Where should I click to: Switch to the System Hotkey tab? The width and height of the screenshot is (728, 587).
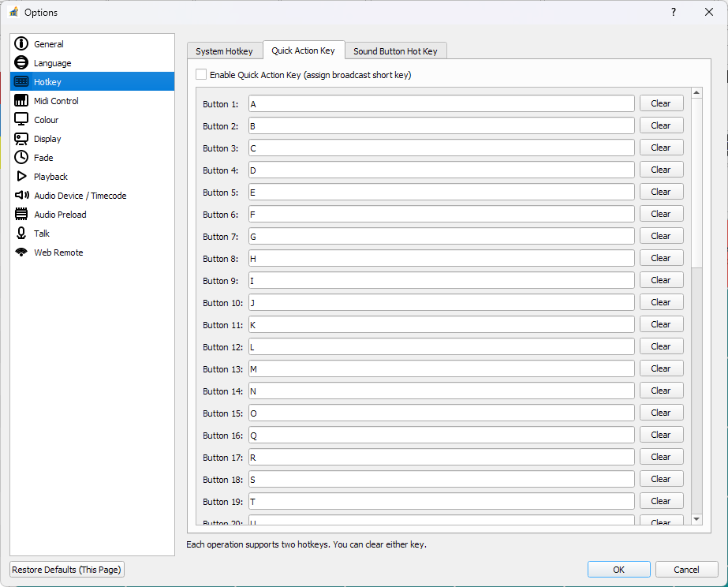pyautogui.click(x=224, y=50)
